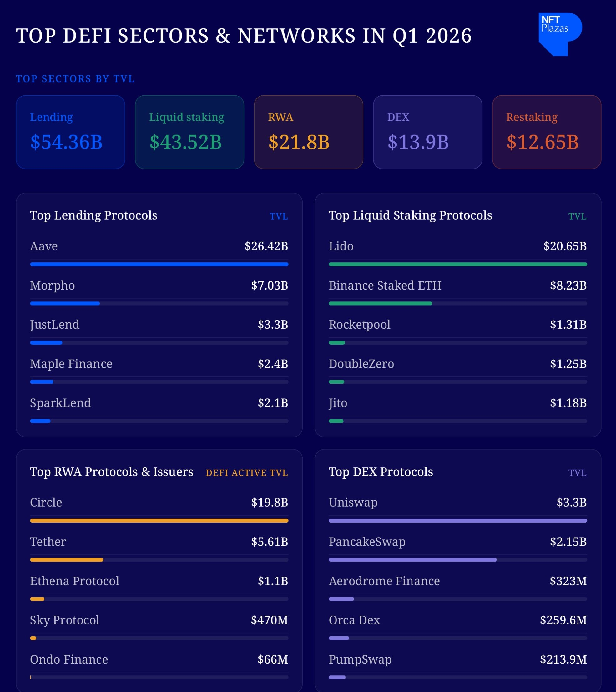This screenshot has height=692, width=616.
Task: Click the DEX $13.9B card
Action: (427, 132)
